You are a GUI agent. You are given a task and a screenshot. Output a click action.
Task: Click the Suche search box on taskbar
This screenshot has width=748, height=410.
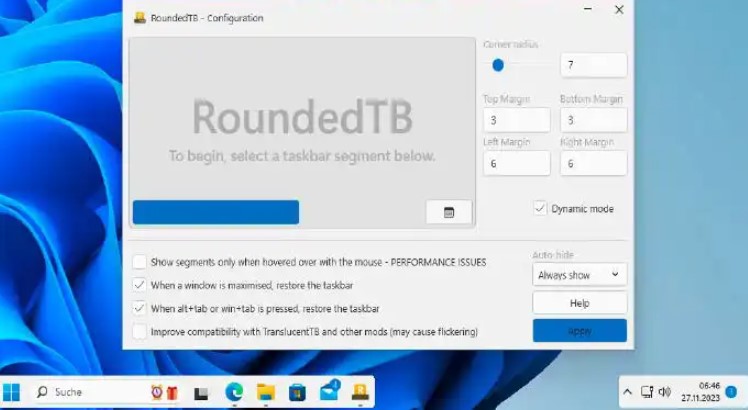[x=107, y=392]
